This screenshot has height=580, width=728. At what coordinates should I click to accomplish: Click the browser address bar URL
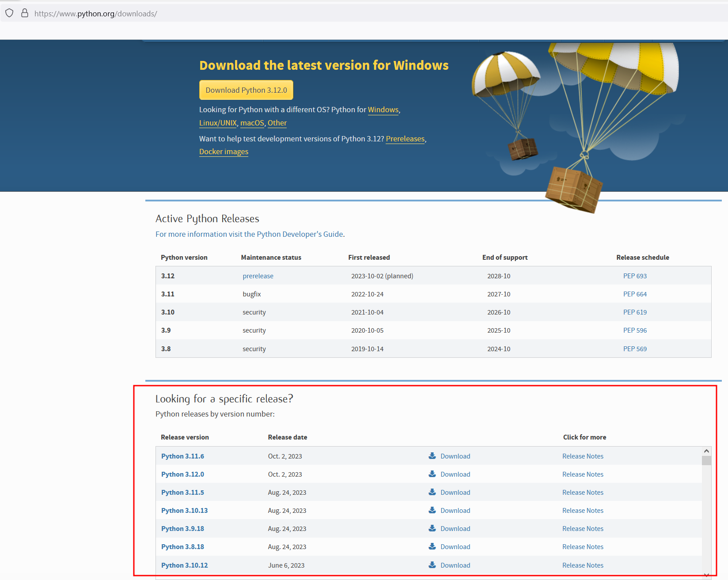95,14
